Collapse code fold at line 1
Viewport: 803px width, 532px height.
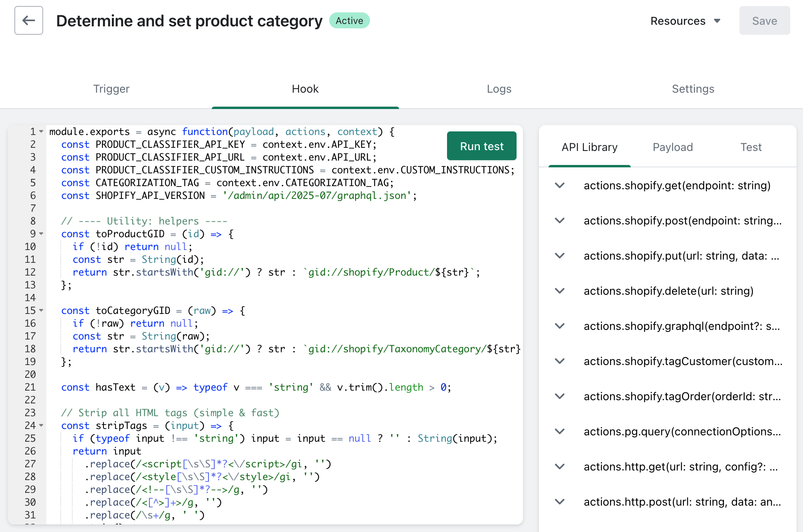tap(41, 131)
